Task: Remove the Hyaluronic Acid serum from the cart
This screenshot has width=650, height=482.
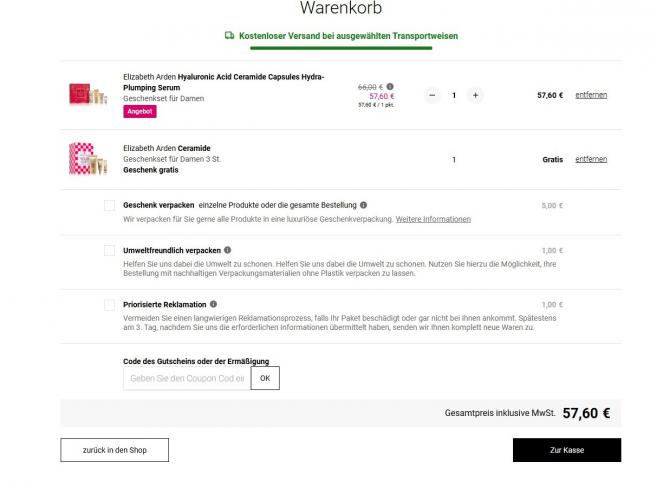Action: point(591,95)
